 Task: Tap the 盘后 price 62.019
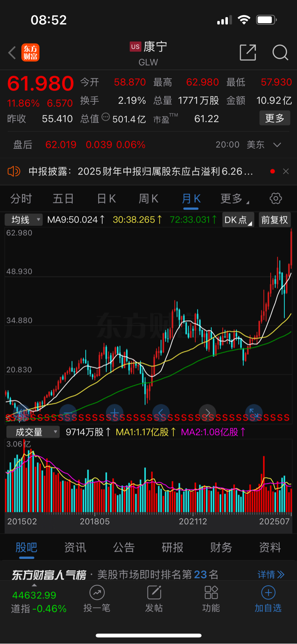61,145
